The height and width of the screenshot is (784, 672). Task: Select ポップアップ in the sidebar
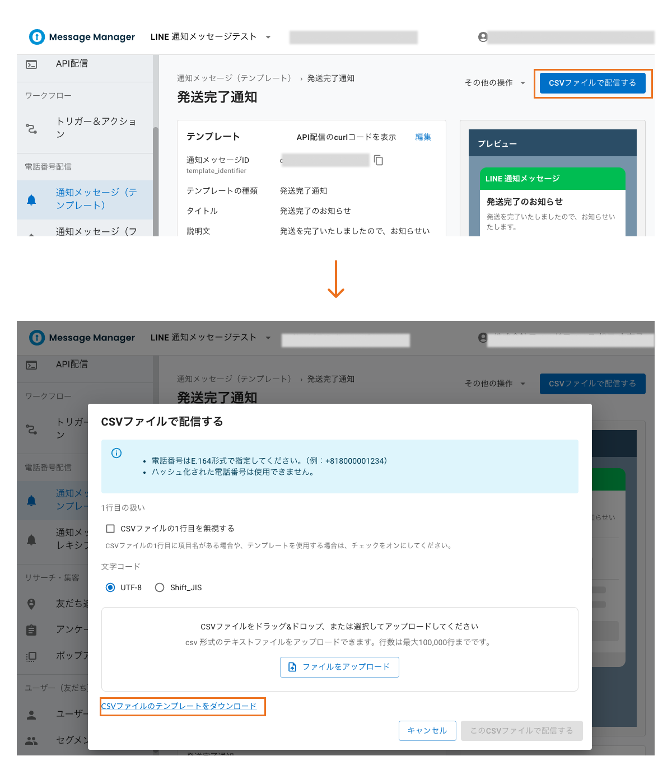point(32,656)
